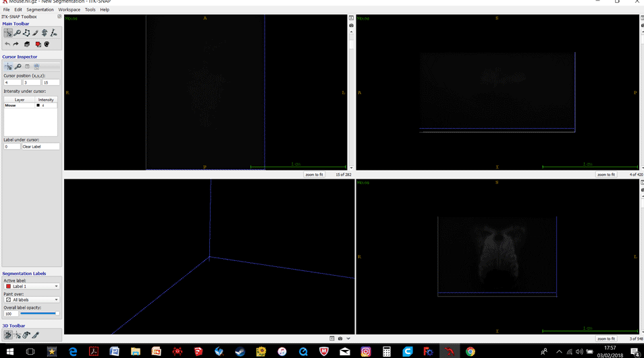This screenshot has width=644, height=358.
Task: Open the red Label Editor icon
Action: [x=38, y=44]
